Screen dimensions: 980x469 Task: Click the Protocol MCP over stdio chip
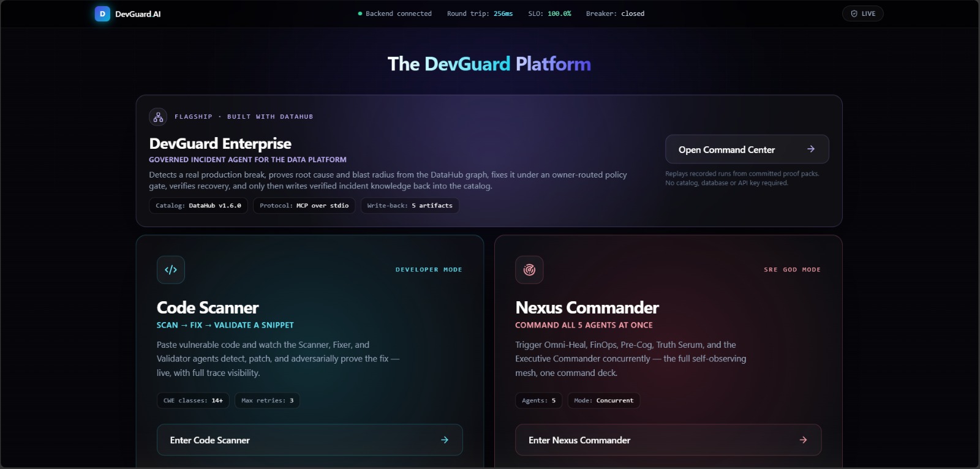304,206
